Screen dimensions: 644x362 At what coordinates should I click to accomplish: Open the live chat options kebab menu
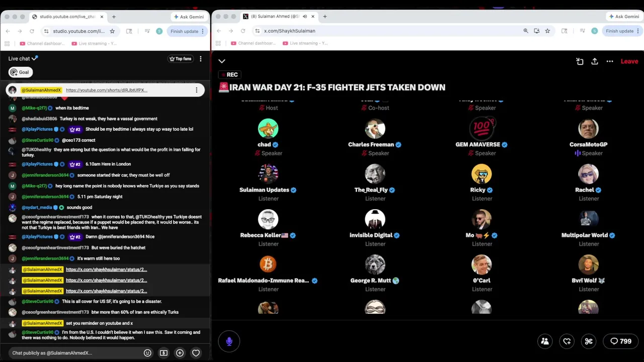pyautogui.click(x=200, y=59)
